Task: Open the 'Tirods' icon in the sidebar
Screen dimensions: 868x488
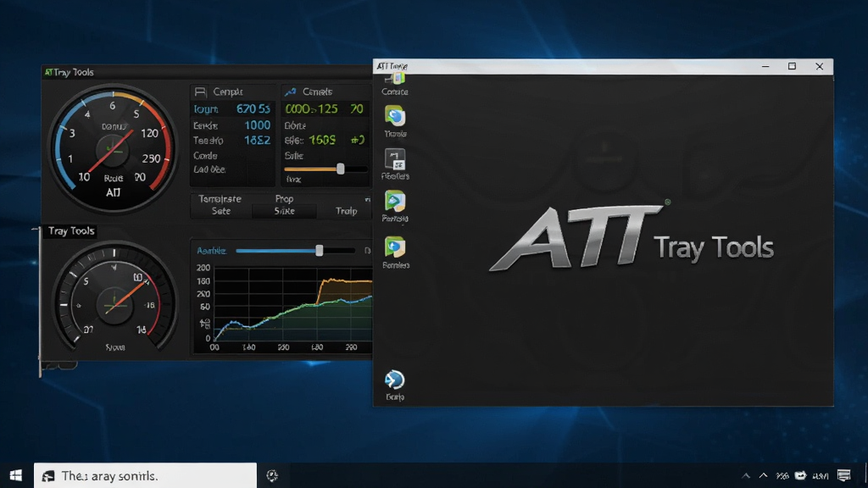Action: pyautogui.click(x=395, y=116)
